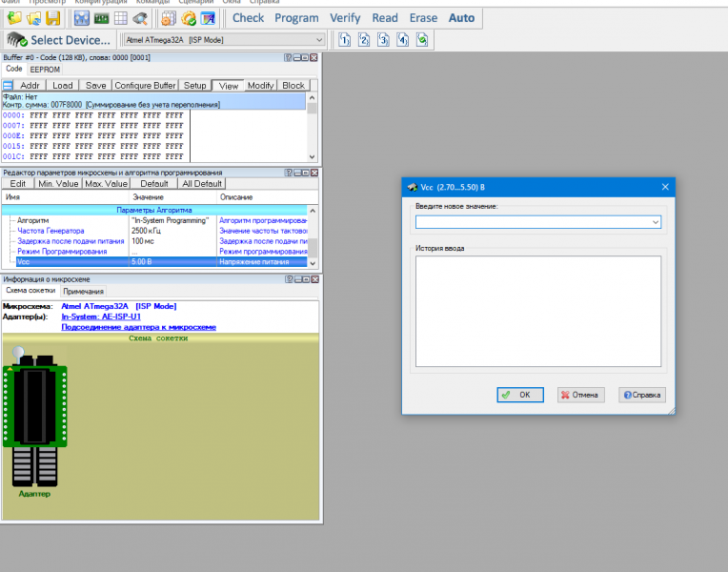This screenshot has width=728, height=572.
Task: Click the buffer View button
Action: tap(229, 86)
